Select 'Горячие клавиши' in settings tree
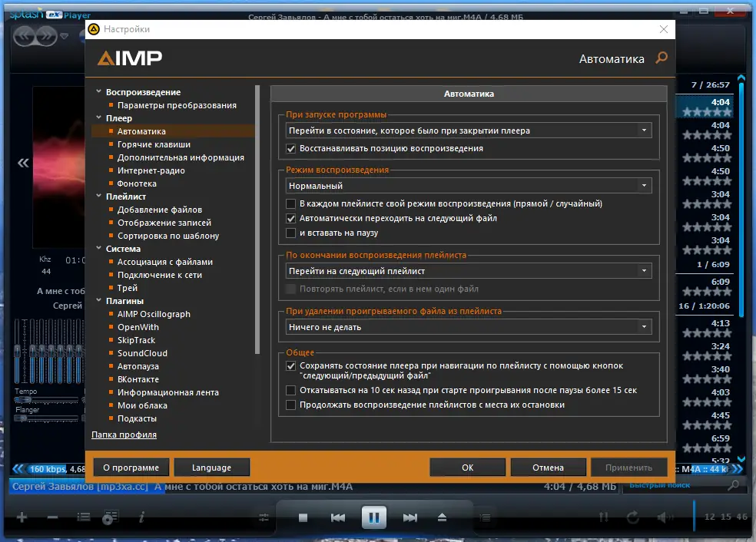This screenshot has width=756, height=542. (x=154, y=144)
